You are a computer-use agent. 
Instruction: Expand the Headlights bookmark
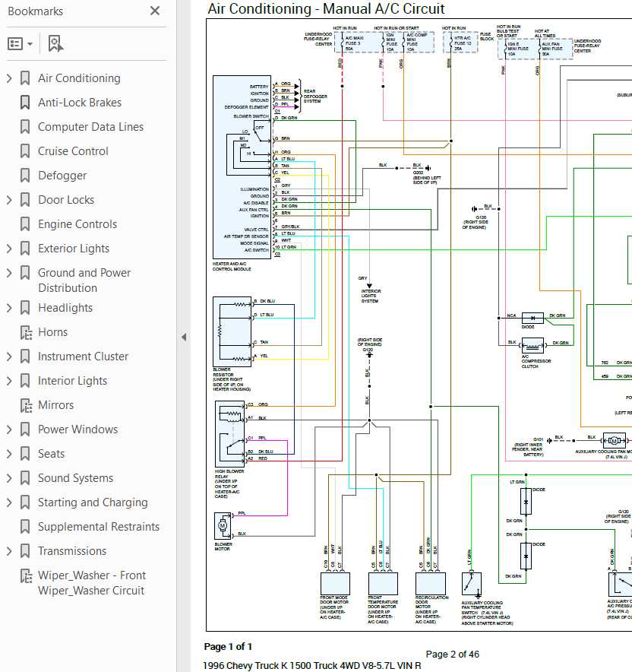click(x=9, y=308)
